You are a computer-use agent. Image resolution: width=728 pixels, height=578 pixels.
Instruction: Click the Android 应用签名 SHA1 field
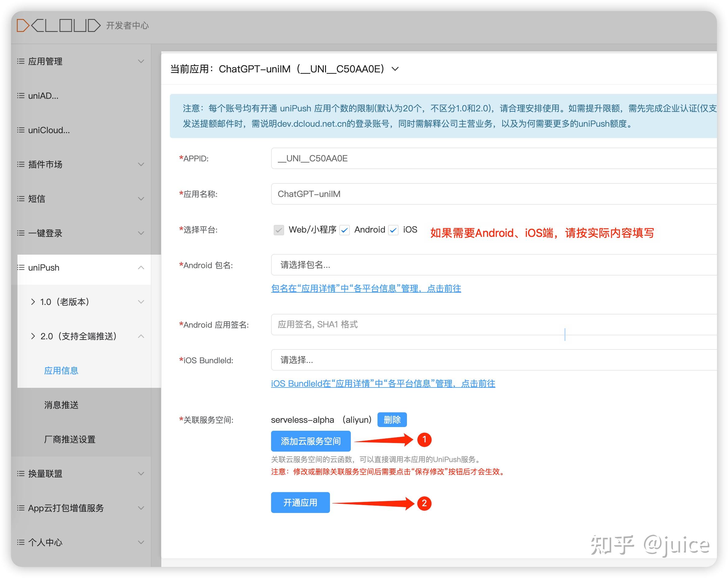(x=494, y=325)
